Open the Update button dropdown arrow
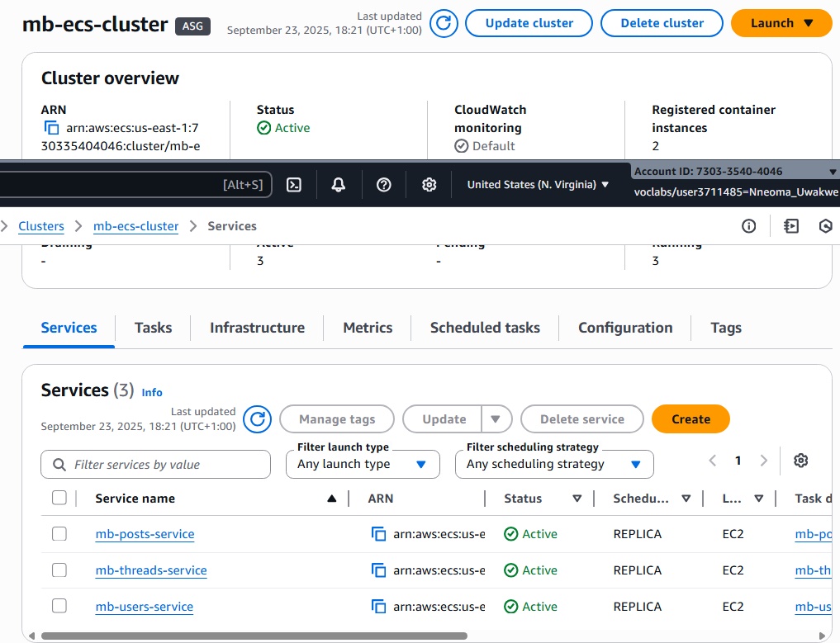 [496, 419]
